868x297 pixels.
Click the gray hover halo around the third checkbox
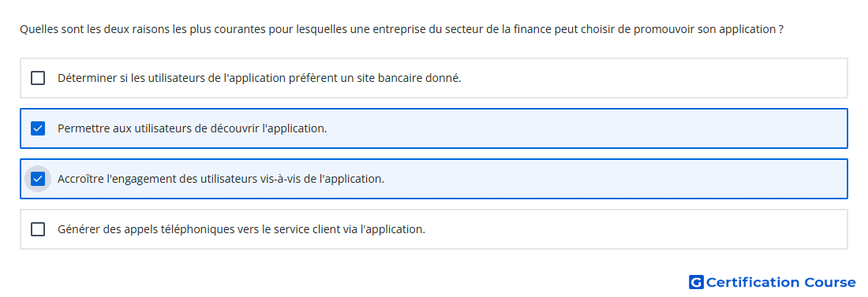tap(38, 179)
